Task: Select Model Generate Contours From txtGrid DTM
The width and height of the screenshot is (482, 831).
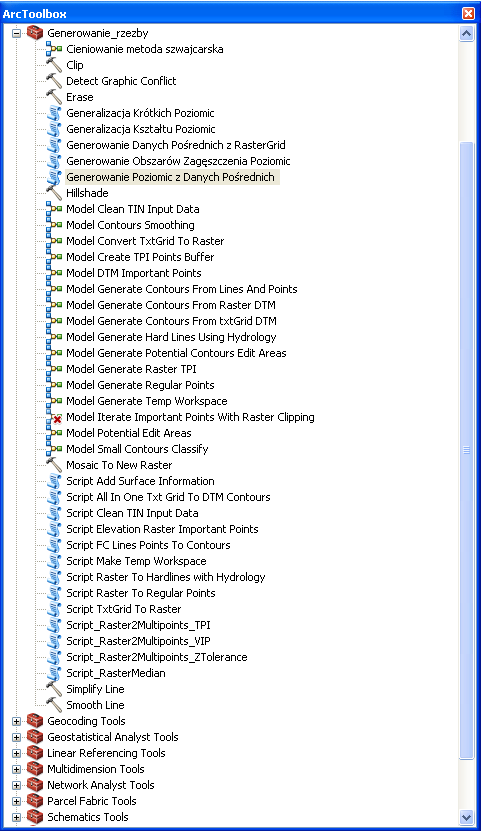Action: pyautogui.click(x=171, y=321)
